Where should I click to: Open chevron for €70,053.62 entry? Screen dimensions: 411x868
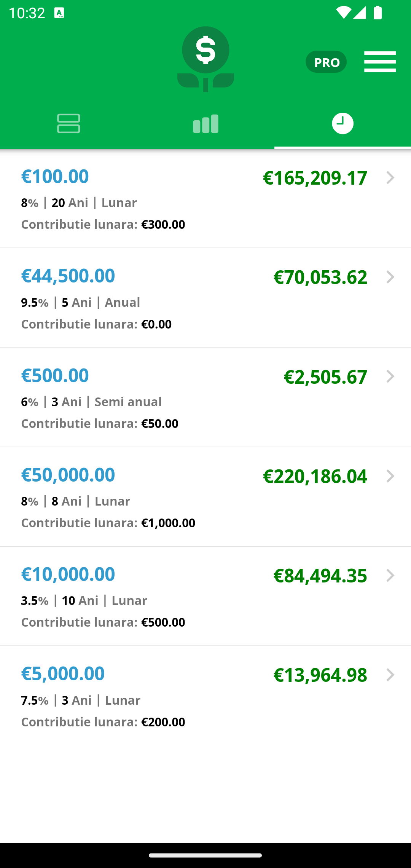(390, 277)
